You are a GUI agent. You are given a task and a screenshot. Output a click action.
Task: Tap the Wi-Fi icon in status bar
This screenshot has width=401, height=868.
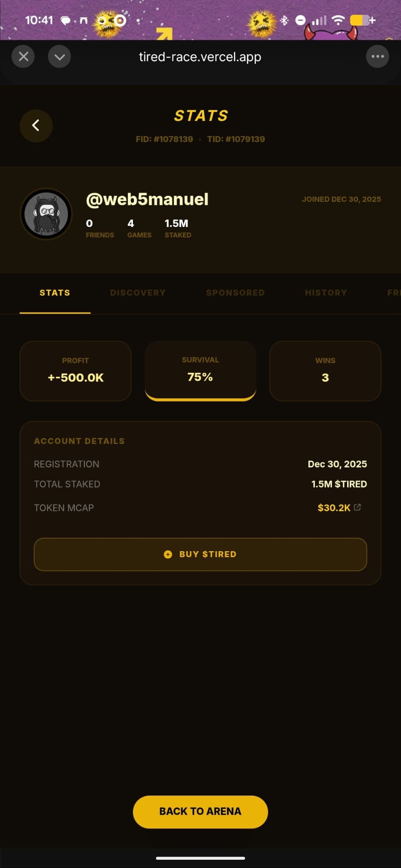[338, 20]
